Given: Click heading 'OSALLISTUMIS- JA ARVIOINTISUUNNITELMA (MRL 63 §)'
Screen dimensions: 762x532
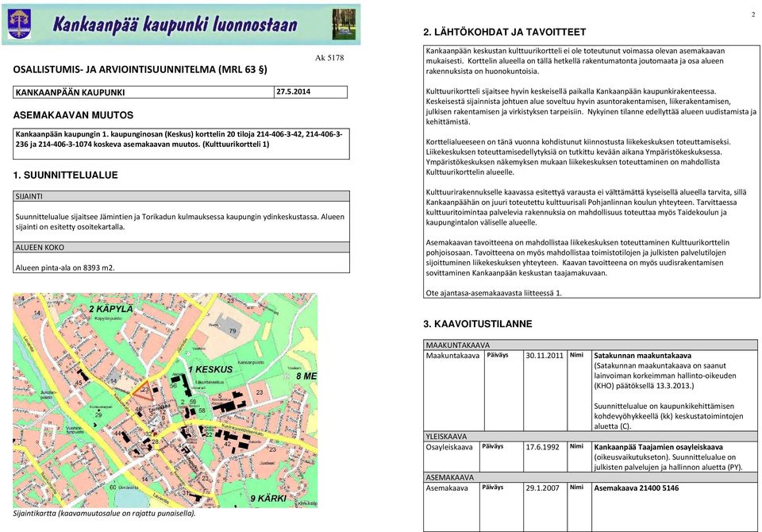Looking at the screenshot, I should tap(140, 70).
